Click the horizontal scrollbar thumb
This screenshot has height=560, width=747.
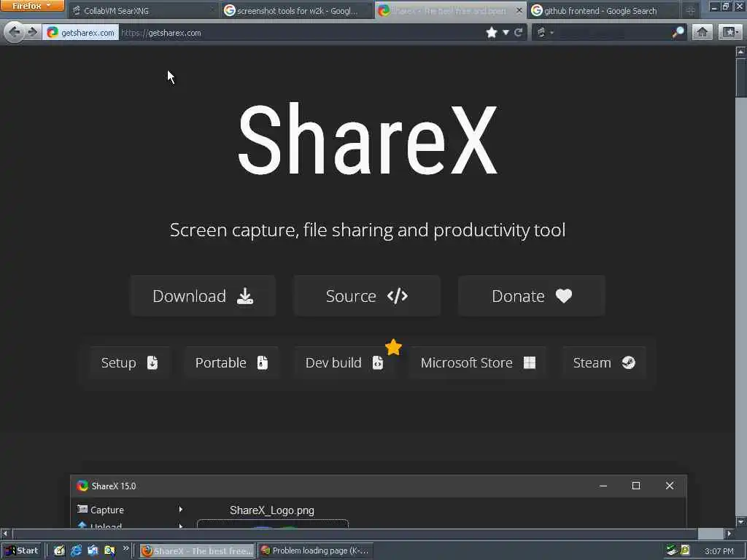tap(711, 533)
